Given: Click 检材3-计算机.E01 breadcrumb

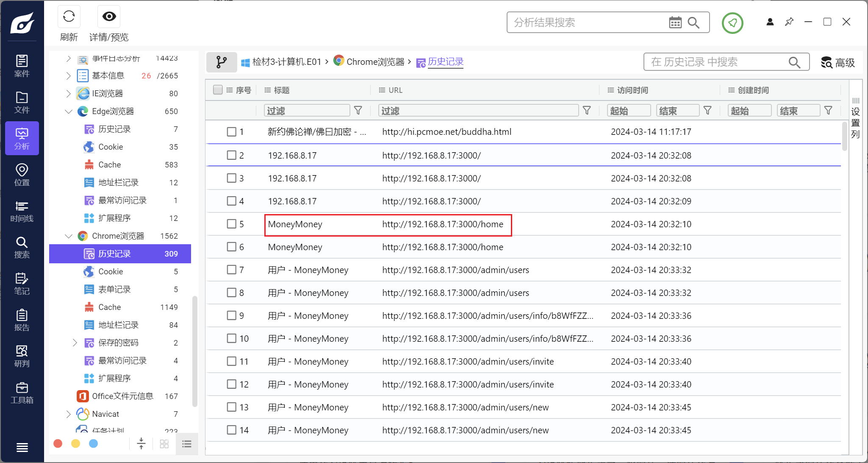Looking at the screenshot, I should click(x=287, y=62).
